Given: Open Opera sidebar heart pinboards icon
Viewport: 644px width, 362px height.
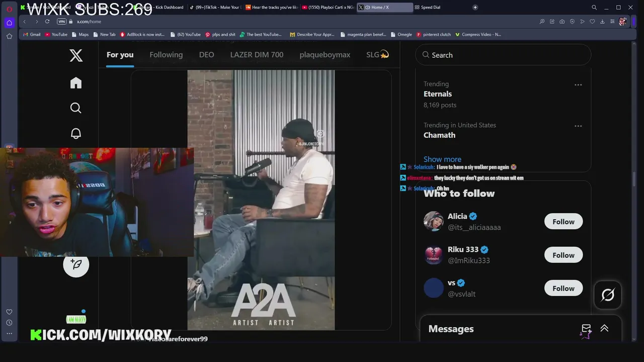Looking at the screenshot, I should [9, 312].
